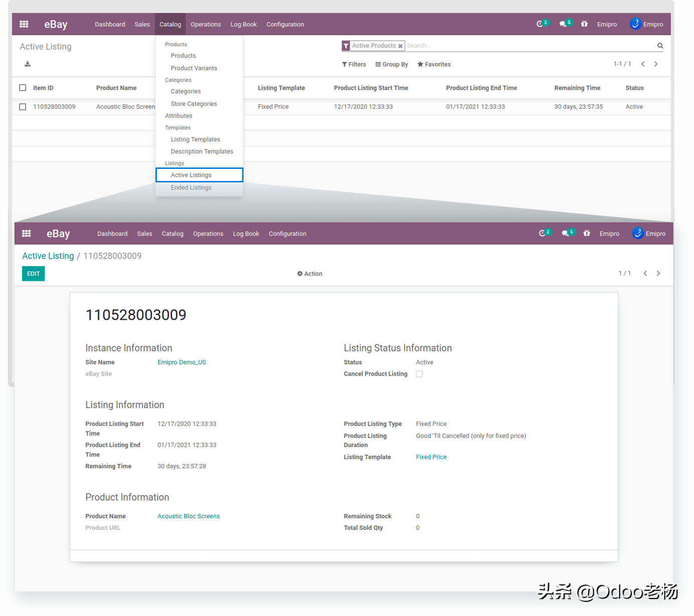Open Dashboard in top navbar
Image resolution: width=694 pixels, height=616 pixels.
tap(110, 24)
